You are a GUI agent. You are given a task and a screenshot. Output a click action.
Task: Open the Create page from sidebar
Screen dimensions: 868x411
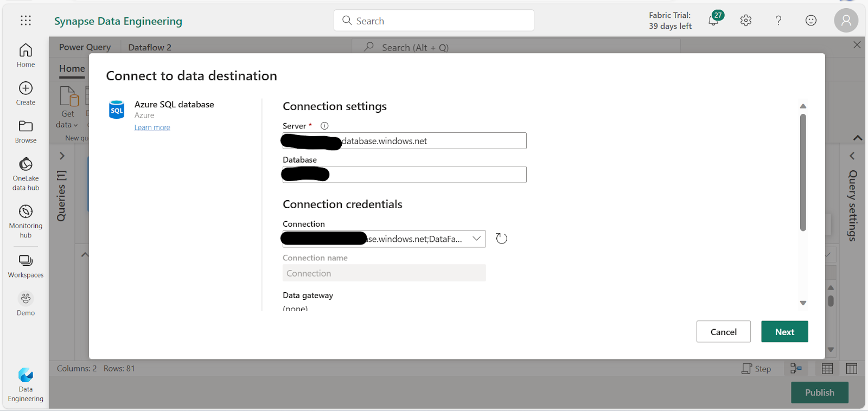(25, 94)
